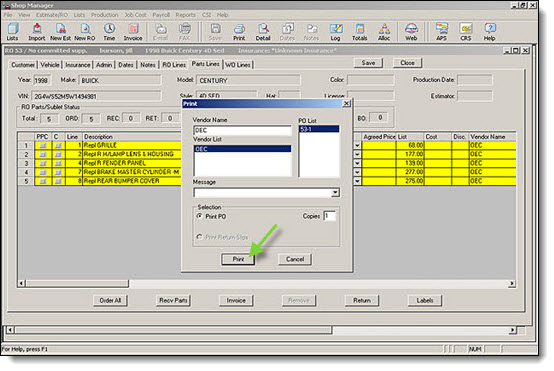Click the parts grid scroll right arrow
Viewport: 554px width, 371px height.
(x=512, y=283)
